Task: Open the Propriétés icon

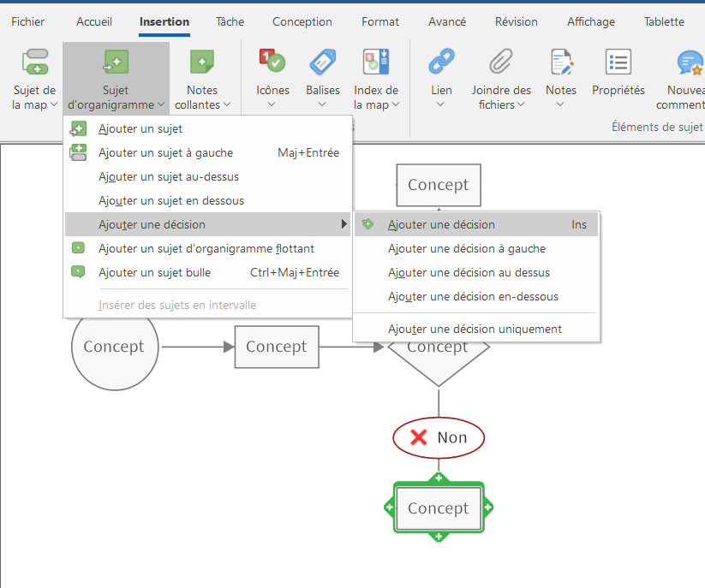Action: click(618, 62)
